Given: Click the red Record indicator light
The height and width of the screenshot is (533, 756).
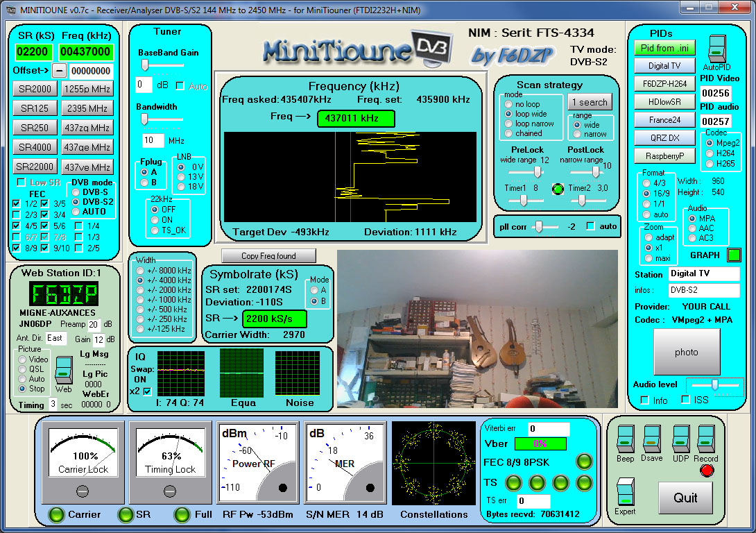Looking at the screenshot, I should (707, 470).
